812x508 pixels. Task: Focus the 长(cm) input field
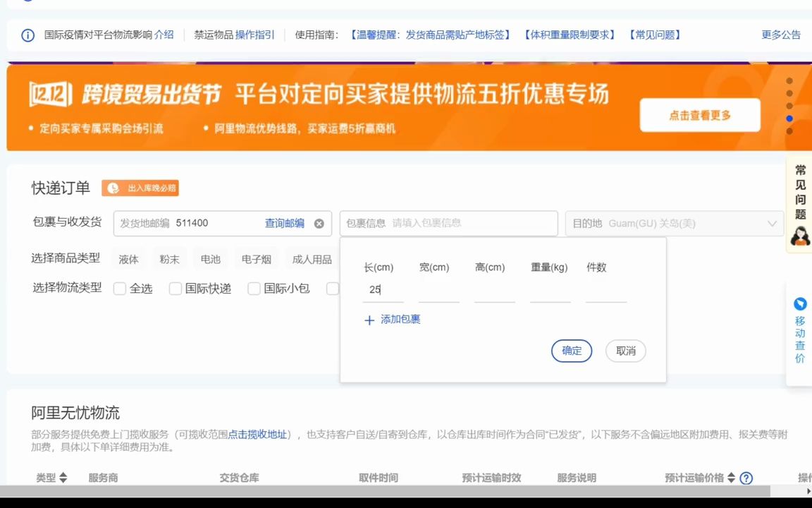click(x=383, y=290)
